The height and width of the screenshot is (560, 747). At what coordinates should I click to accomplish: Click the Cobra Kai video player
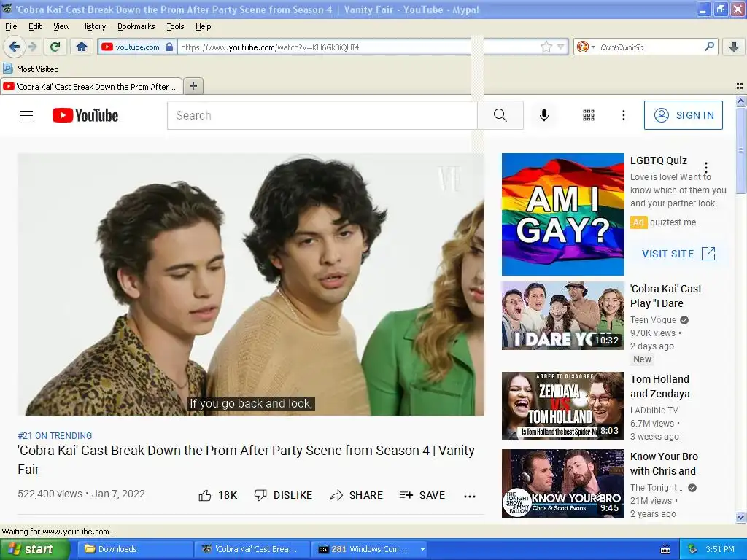click(251, 284)
